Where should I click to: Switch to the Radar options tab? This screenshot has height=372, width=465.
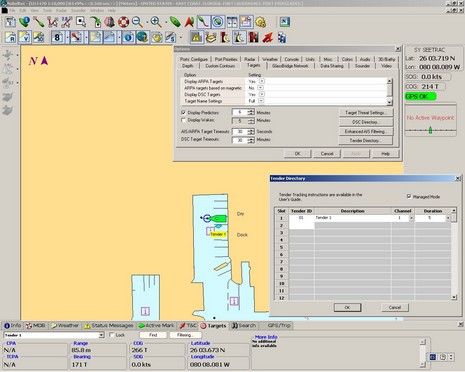click(x=249, y=59)
